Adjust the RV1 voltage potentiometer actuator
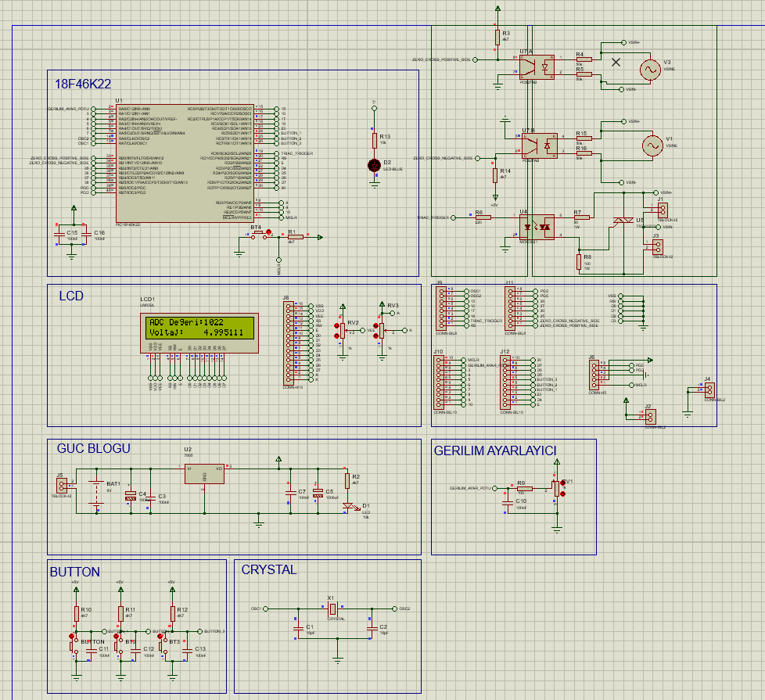The width and height of the screenshot is (765, 700). [563, 483]
